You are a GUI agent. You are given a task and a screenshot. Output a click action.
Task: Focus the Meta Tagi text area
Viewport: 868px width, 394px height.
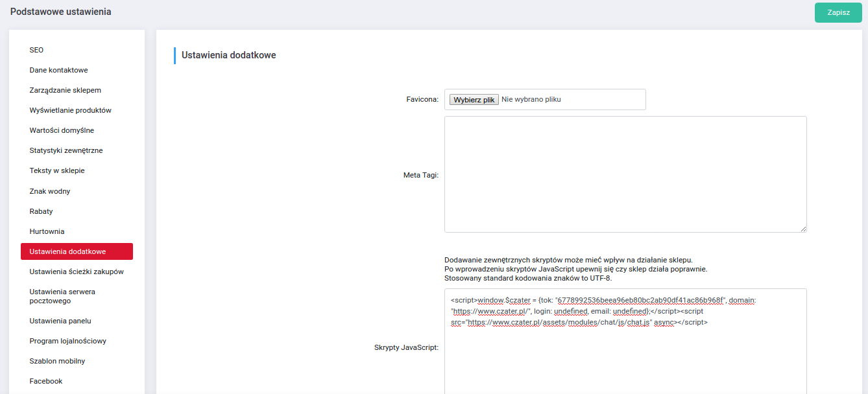pos(625,174)
